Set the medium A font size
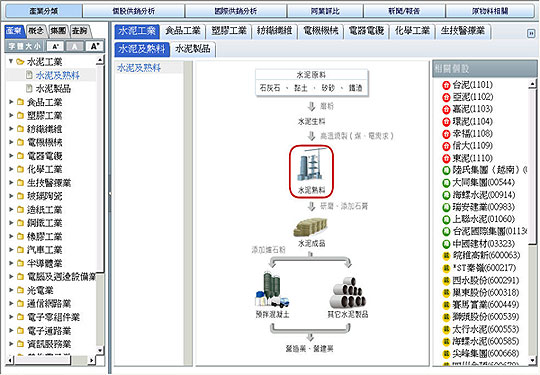The image size is (540, 375). tap(75, 46)
